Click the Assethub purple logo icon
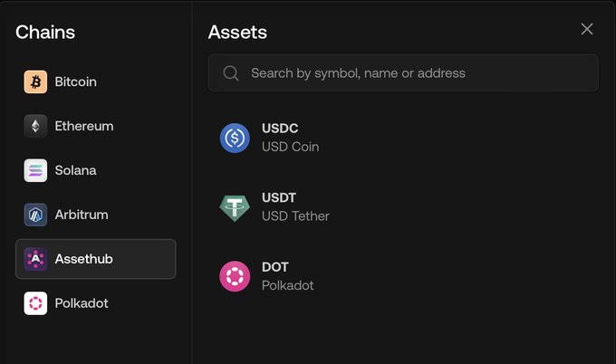Viewport: 616px width, 364px height. 35,259
